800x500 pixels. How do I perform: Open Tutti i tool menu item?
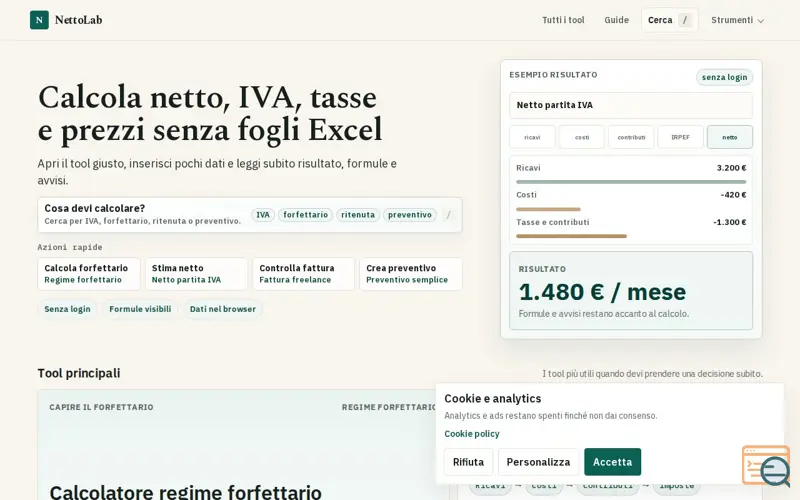(x=563, y=20)
